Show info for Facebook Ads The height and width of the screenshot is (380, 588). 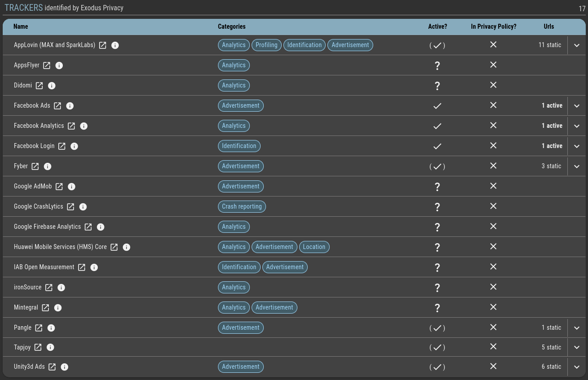(70, 106)
